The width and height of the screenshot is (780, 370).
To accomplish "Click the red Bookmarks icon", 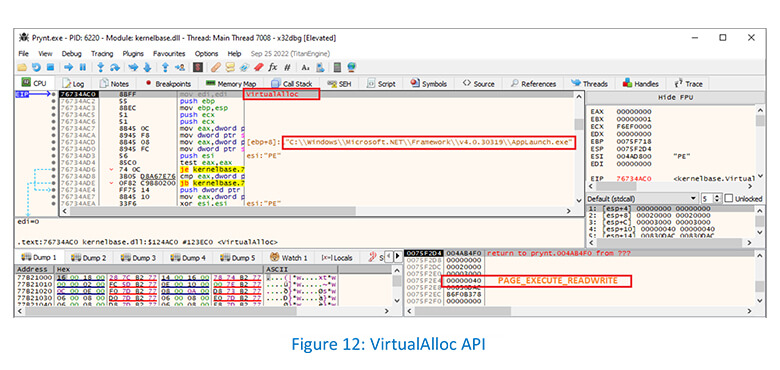I will [259, 67].
